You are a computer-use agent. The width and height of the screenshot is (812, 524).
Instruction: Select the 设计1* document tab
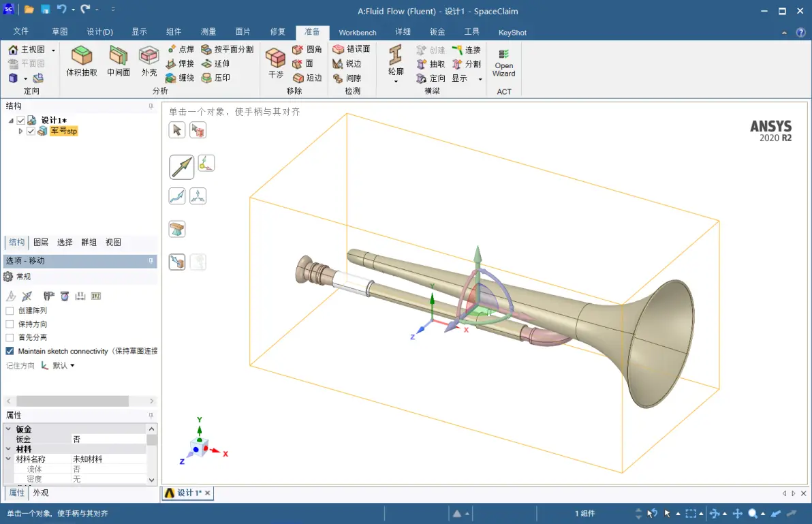coord(189,493)
